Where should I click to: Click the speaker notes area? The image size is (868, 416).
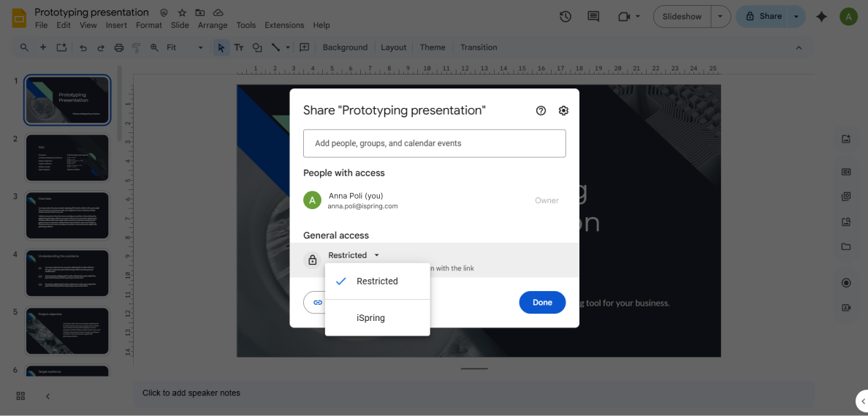point(473,393)
